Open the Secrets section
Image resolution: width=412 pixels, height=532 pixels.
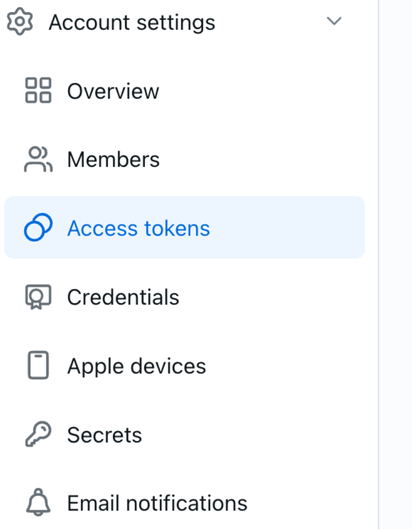coord(104,434)
